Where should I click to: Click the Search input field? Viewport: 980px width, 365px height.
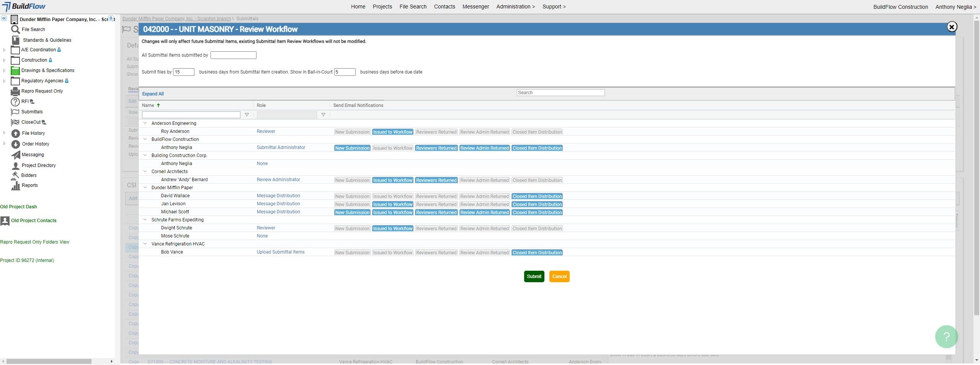pos(560,93)
